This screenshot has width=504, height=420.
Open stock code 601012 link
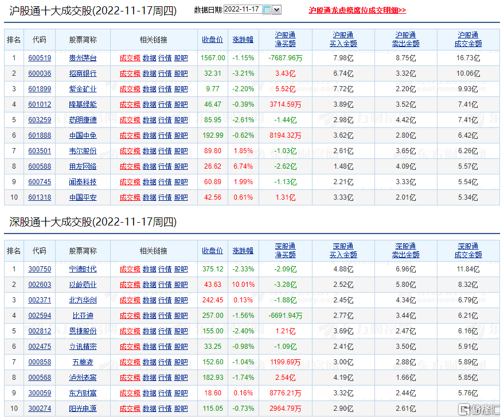click(40, 104)
